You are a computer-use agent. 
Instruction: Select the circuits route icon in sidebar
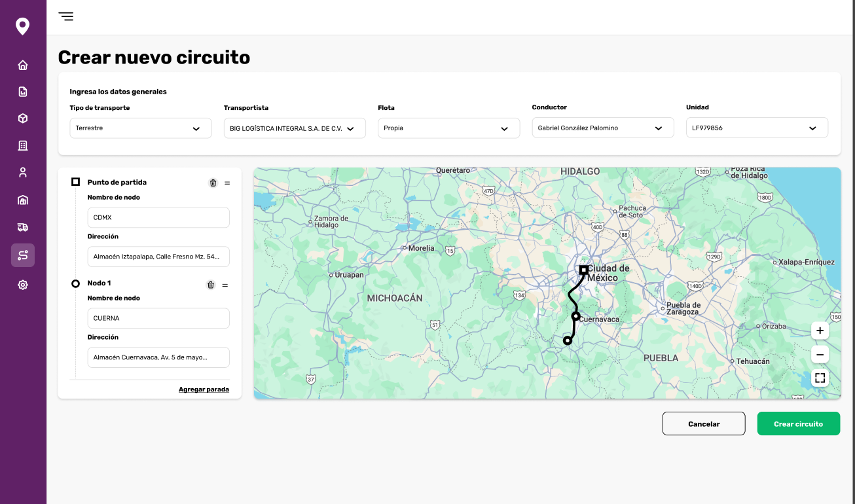[x=23, y=255]
